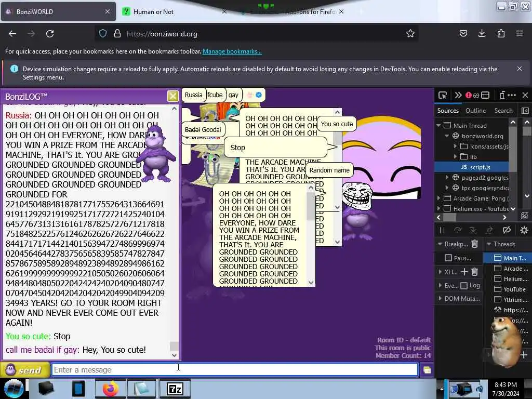
Task: Collapse the Threads section
Action: (489, 244)
